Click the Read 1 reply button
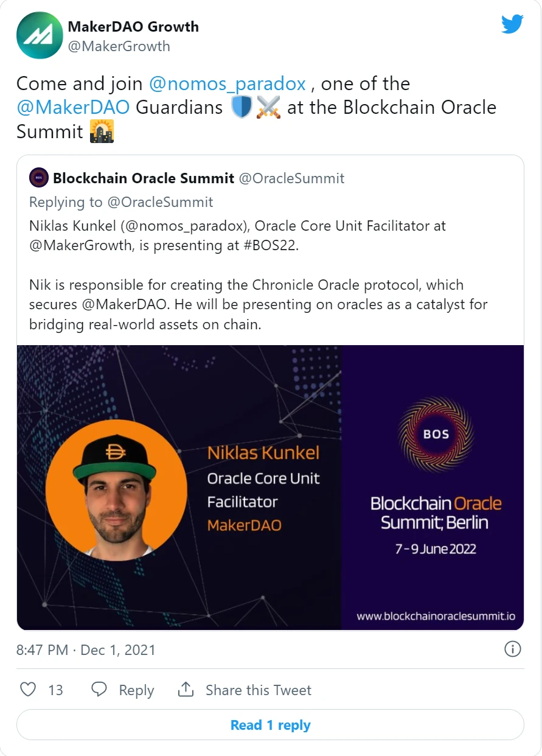 (270, 725)
